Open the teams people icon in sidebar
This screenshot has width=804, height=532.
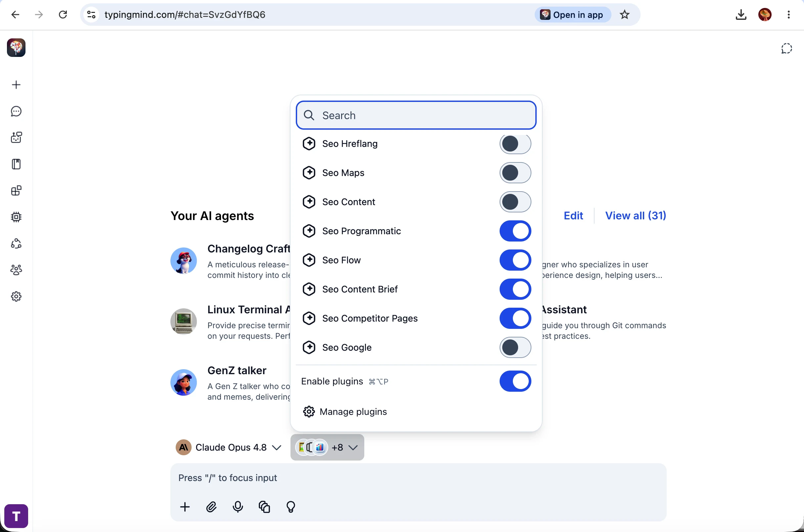tap(16, 270)
